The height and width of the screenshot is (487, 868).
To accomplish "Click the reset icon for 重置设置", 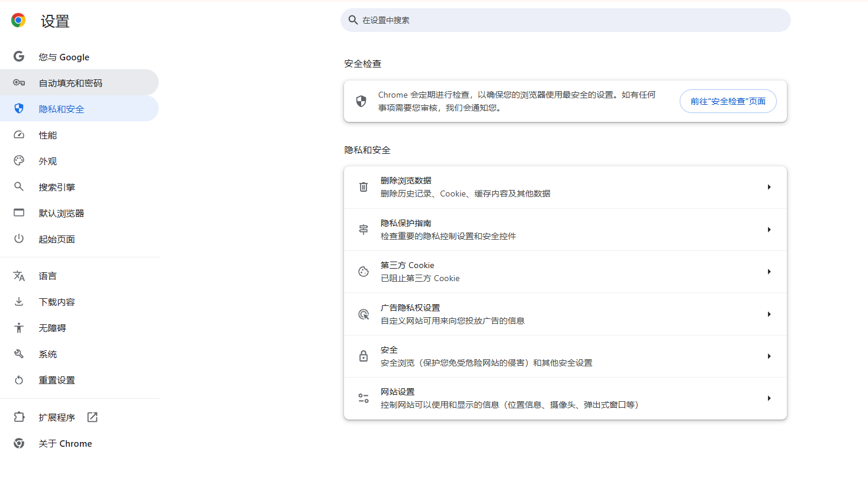I will 19,380.
